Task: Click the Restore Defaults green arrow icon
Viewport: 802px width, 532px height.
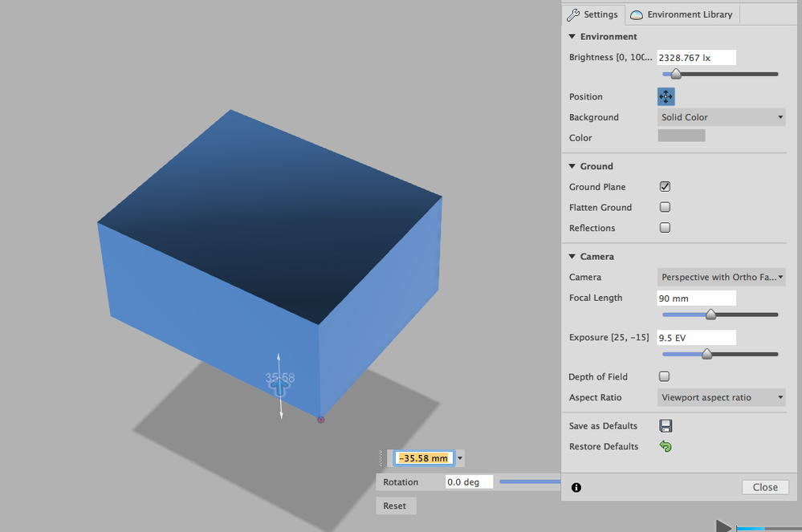Action: point(666,446)
